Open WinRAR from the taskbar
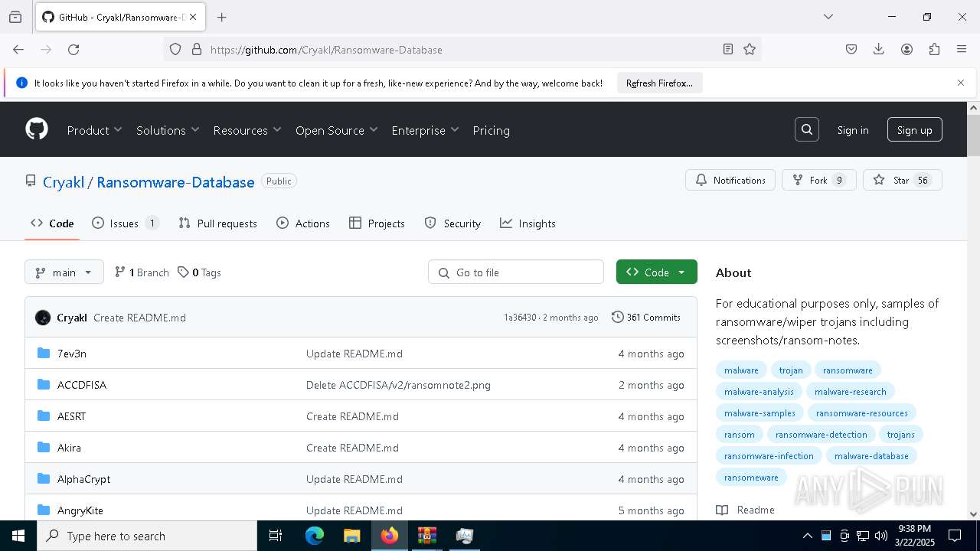 pos(427,536)
